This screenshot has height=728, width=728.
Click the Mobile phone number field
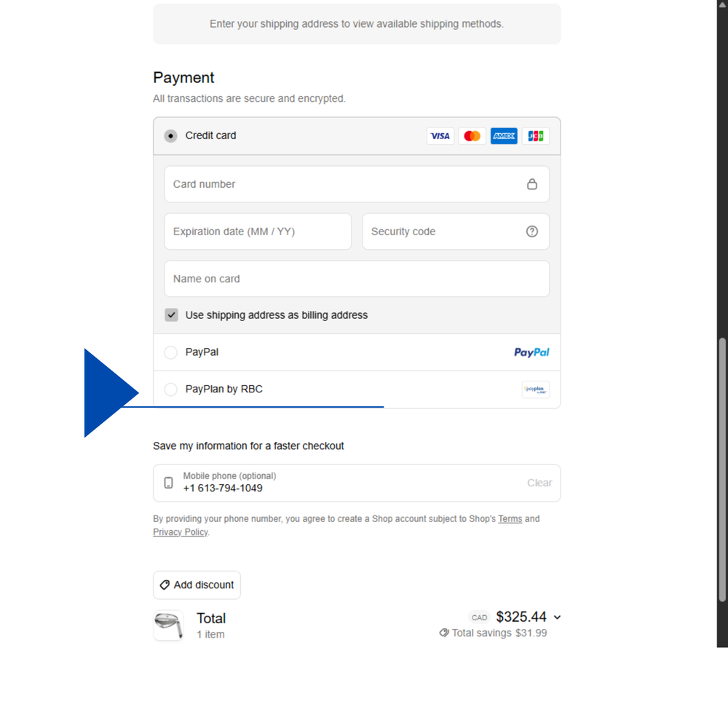click(x=357, y=483)
